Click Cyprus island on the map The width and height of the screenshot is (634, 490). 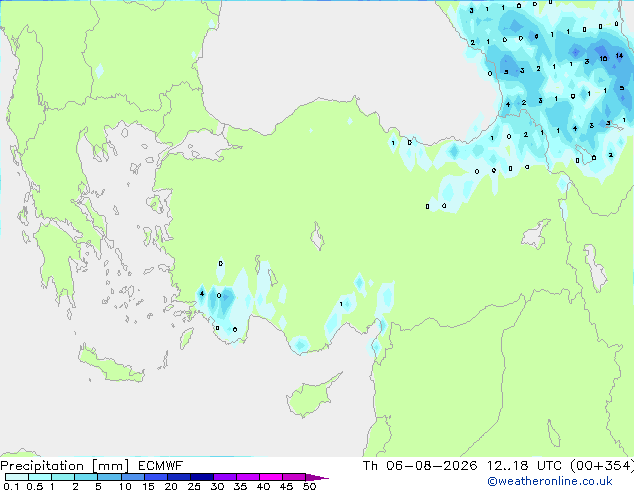point(311,397)
